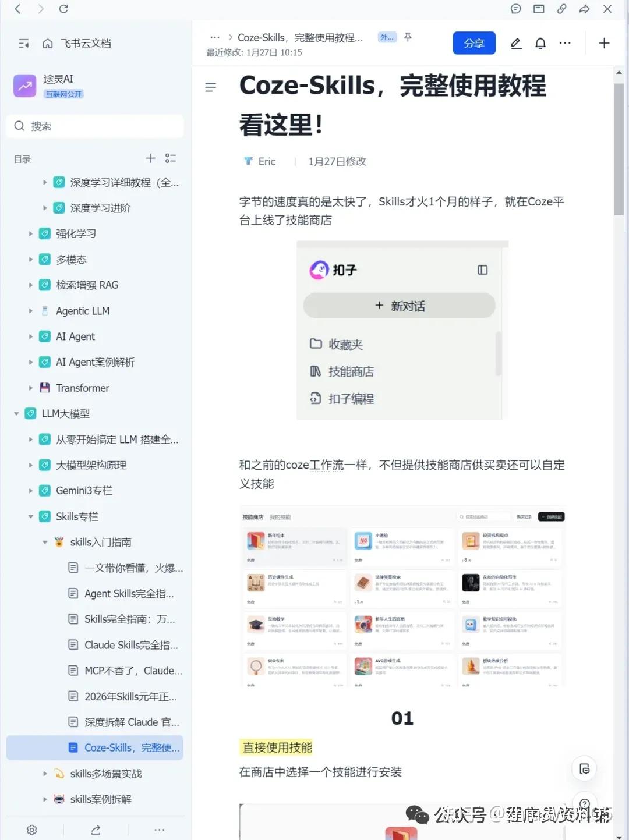Edit the document with pencil icon
Screen dimensions: 629x840
pos(516,43)
